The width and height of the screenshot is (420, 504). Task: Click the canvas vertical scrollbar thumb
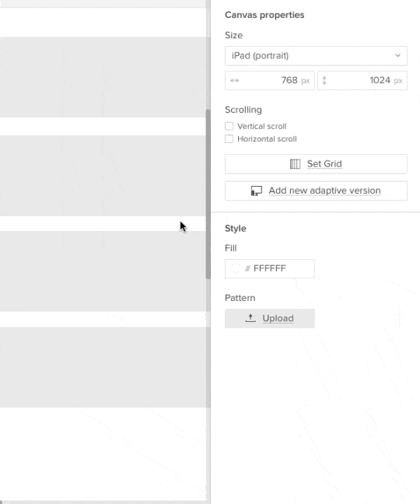pyautogui.click(x=208, y=194)
